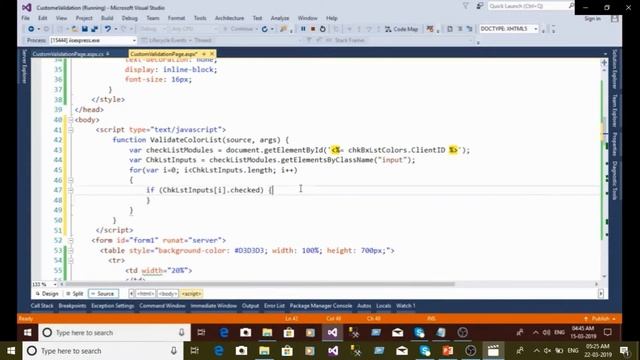
Task: Open the Build menu
Action: point(107,18)
